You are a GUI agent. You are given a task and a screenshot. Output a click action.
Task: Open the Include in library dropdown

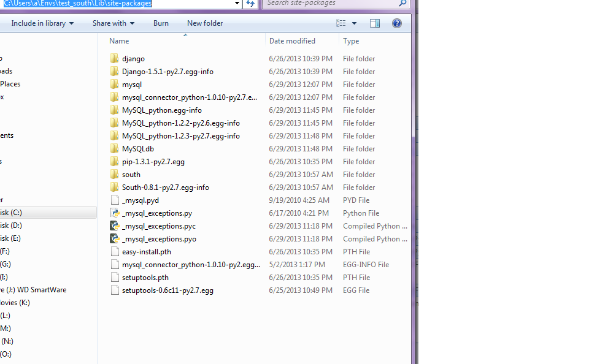point(42,23)
